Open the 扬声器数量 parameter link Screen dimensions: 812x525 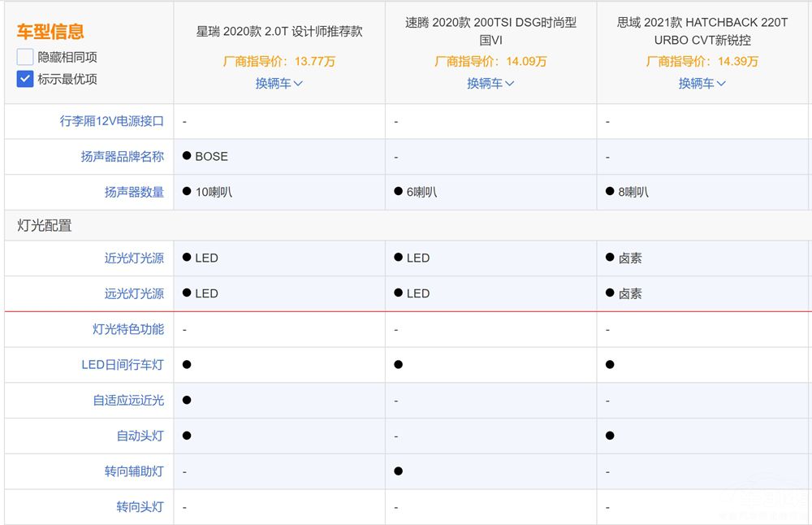(134, 193)
